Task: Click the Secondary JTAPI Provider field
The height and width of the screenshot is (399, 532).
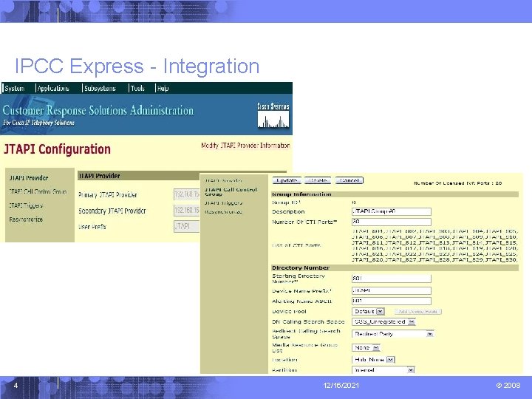Action: pos(187,211)
